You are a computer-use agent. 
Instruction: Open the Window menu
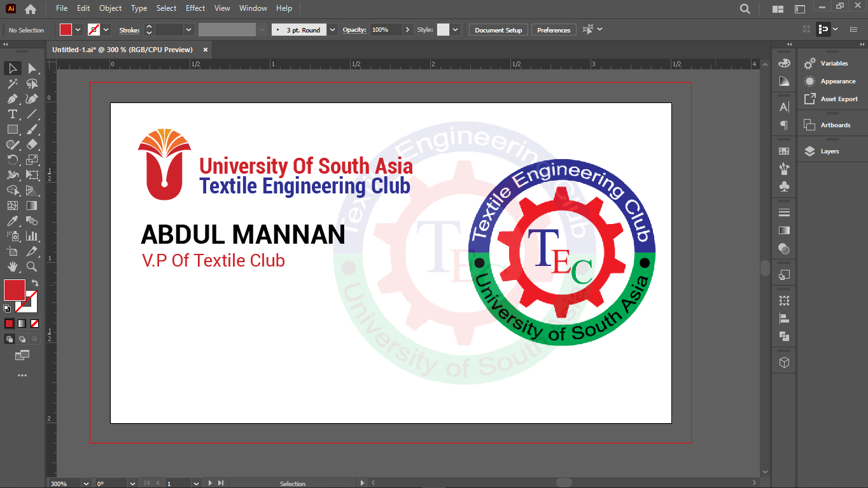coord(253,8)
